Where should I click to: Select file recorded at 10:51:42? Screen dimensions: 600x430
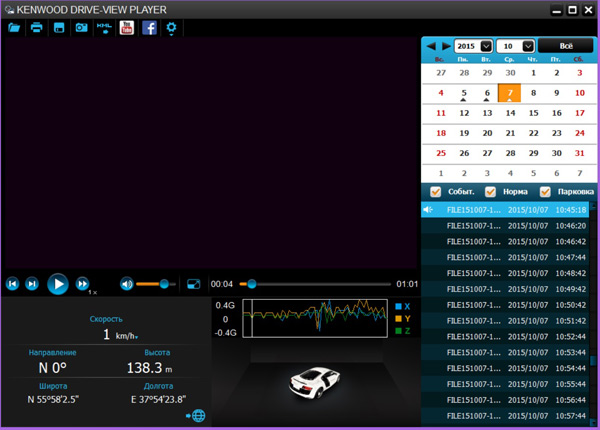505,321
